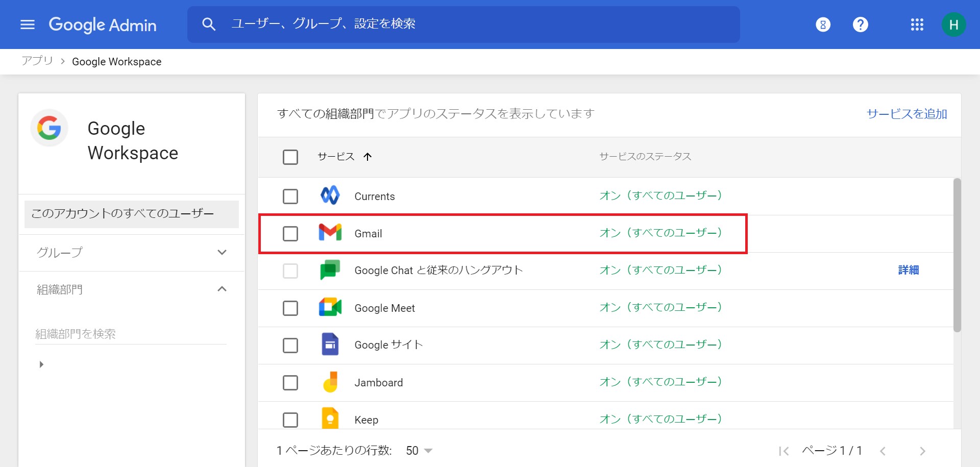This screenshot has height=467, width=980.
Task: Click Google Meet status オン（すべてのユーザー）
Action: coord(660,307)
